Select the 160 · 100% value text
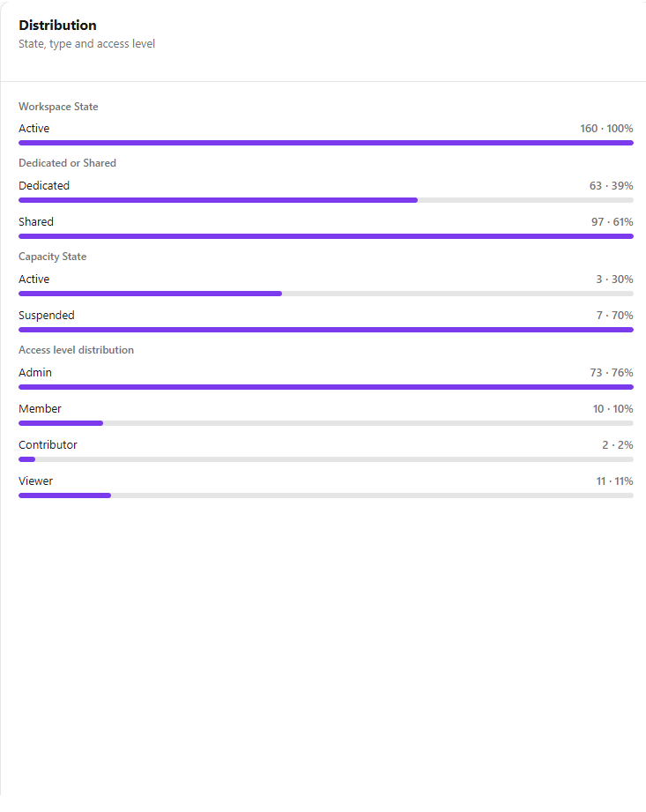The image size is (646, 812). click(606, 129)
